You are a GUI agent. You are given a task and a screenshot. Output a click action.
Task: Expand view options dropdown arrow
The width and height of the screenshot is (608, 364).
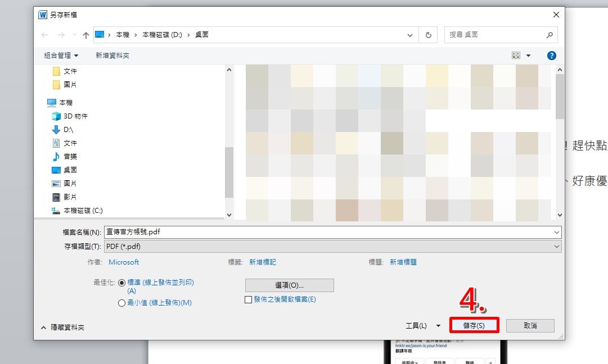point(528,56)
